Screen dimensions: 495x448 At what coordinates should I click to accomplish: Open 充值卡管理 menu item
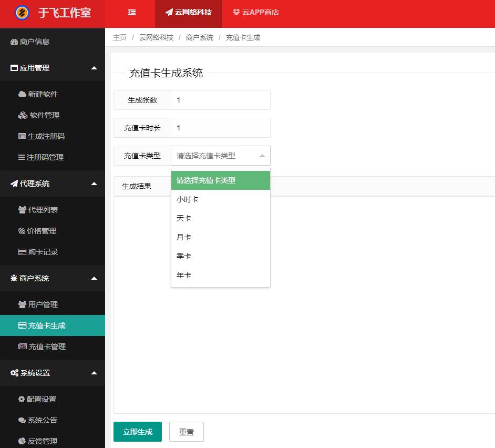[53, 347]
